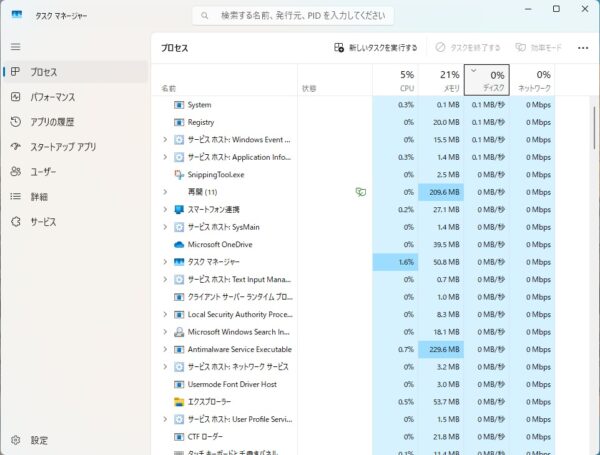Click the search box for name, publisher, PID
The height and width of the screenshot is (455, 600).
click(293, 16)
